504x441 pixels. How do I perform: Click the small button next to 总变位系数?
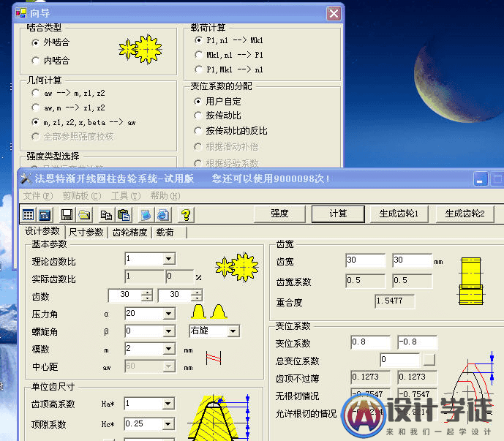tap(429, 359)
